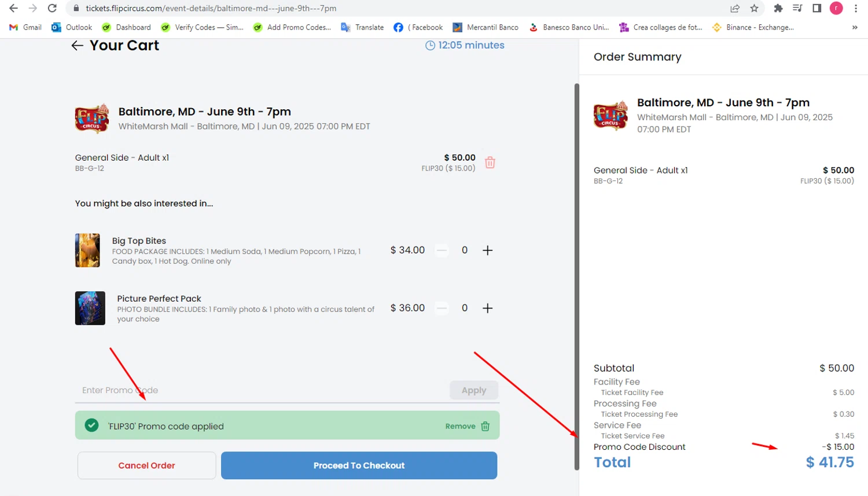Click Proceed To Checkout

point(359,465)
